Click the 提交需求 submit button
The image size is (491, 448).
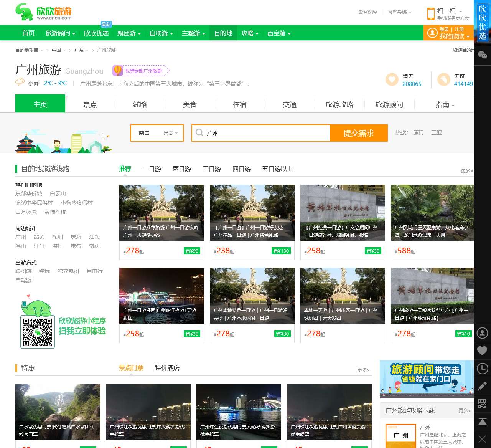(359, 133)
